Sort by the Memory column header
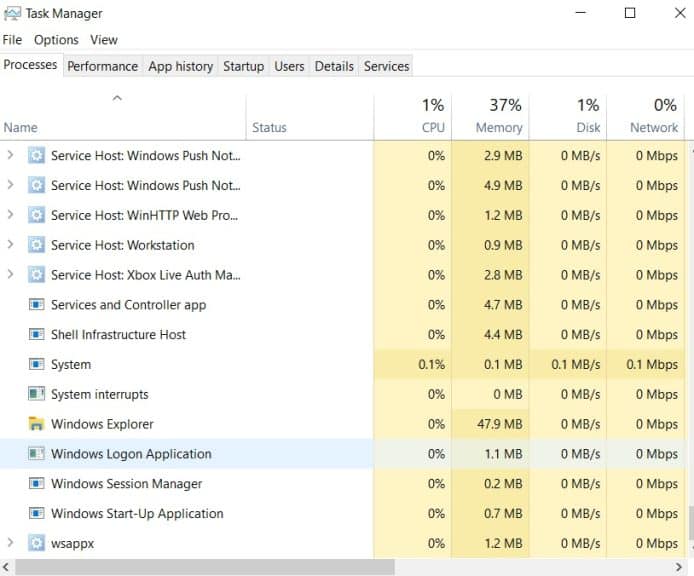Viewport: 694px width, 576px height. 490,117
